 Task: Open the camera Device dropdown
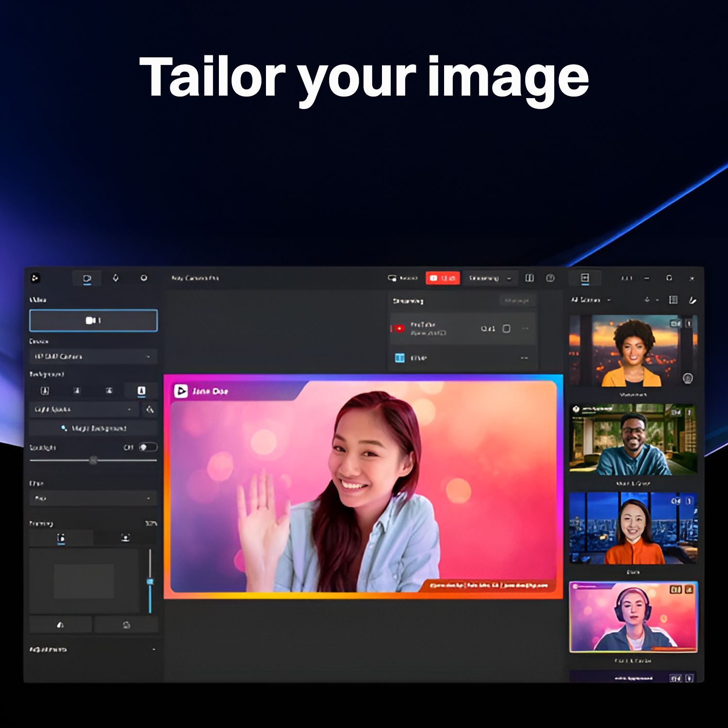click(x=93, y=357)
